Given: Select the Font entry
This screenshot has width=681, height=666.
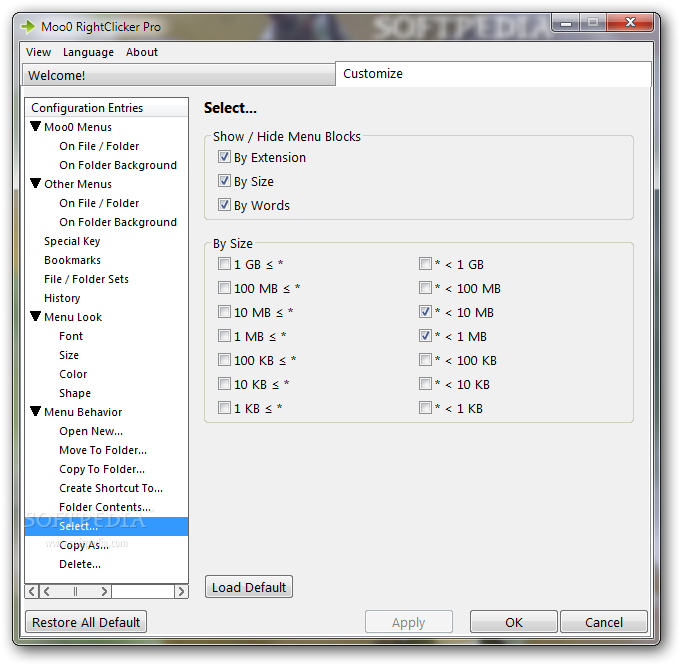Looking at the screenshot, I should [71, 336].
